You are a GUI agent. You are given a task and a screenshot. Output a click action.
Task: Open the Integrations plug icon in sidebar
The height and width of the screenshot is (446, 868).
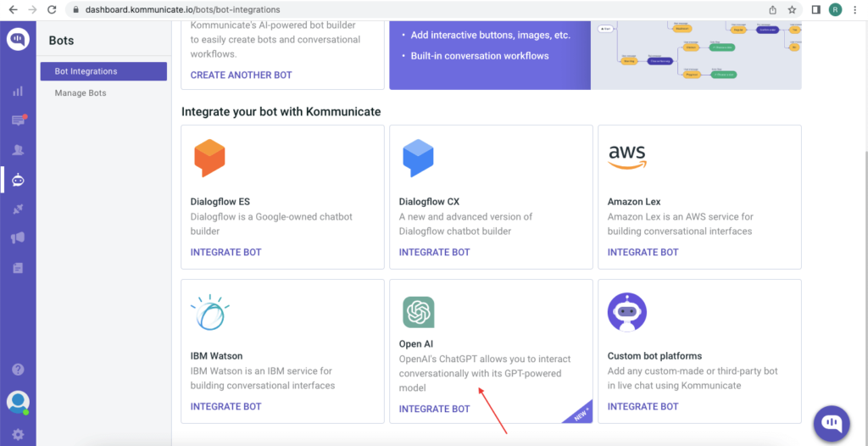point(18,209)
